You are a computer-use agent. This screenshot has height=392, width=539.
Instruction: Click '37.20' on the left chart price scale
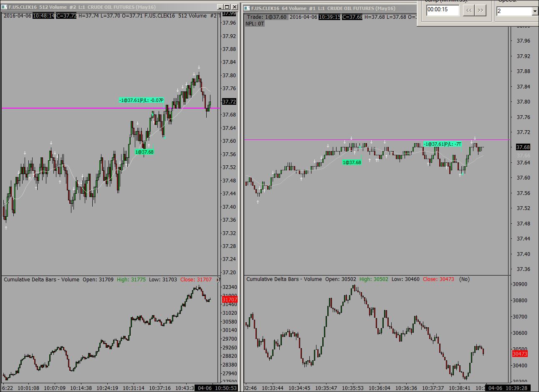click(229, 273)
